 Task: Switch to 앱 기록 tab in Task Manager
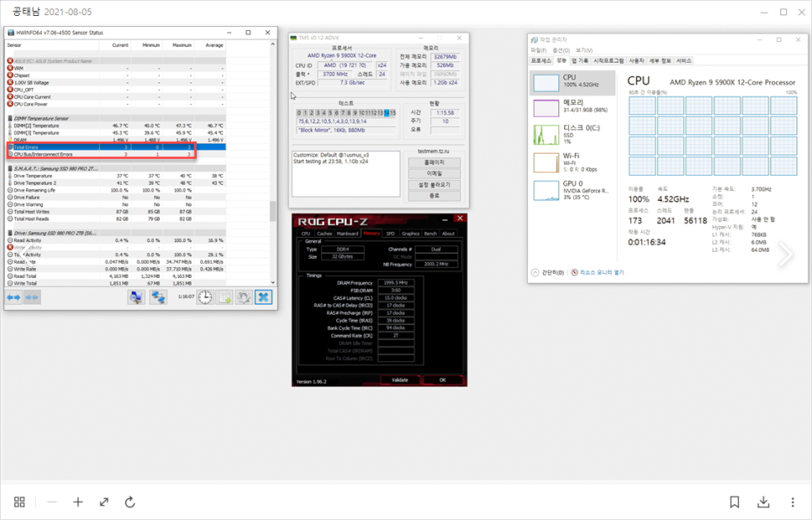[579, 60]
